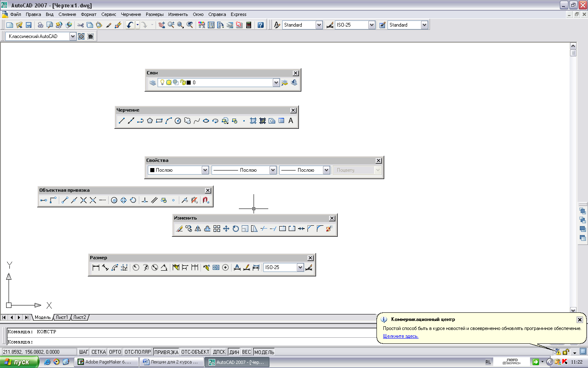
Task: Open the Standard text style dropdown
Action: coord(319,25)
